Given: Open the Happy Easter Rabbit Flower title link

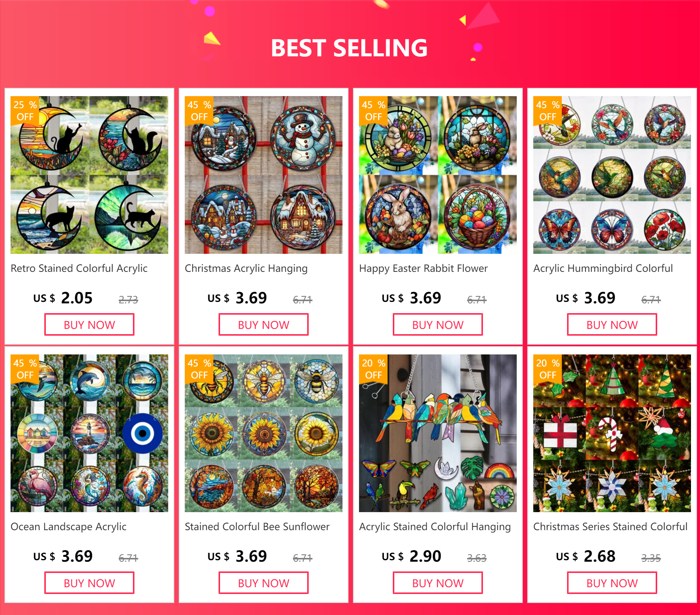Looking at the screenshot, I should coord(423,268).
